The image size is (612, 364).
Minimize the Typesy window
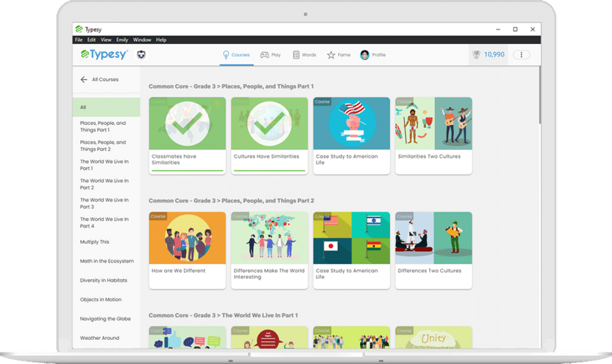tap(498, 29)
